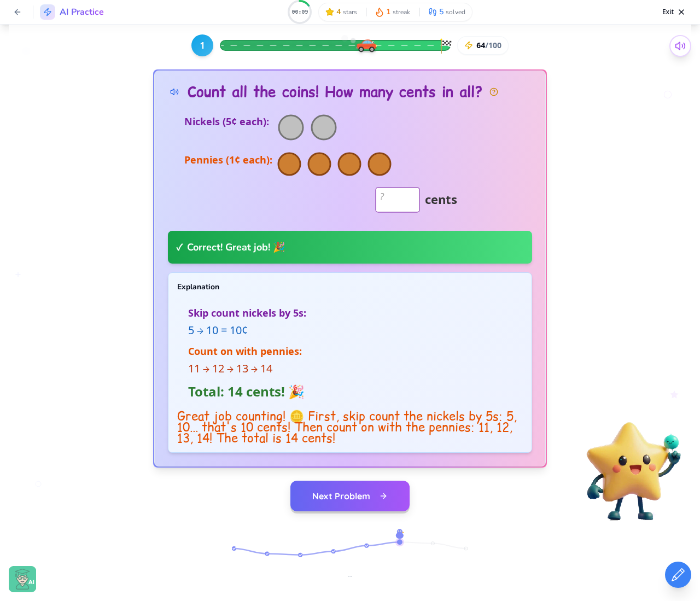This screenshot has width=700, height=601.
Task: Click the 64/100 energy score badge
Action: [483, 45]
